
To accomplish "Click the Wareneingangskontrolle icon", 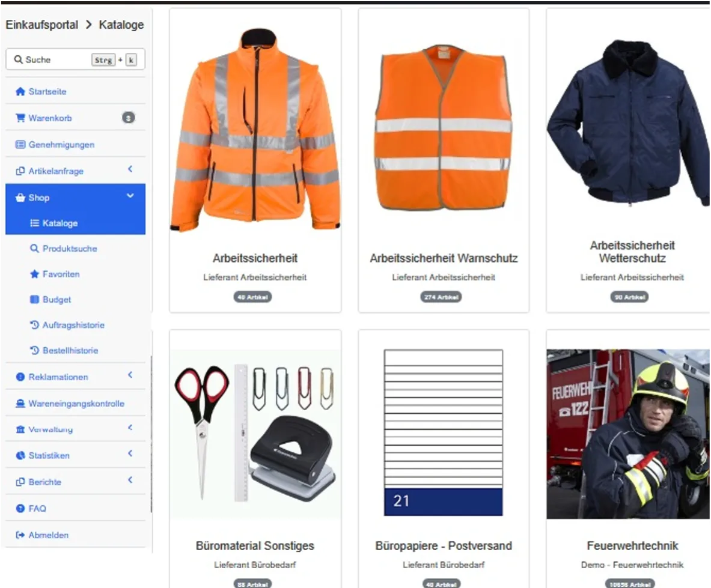I will pos(20,403).
